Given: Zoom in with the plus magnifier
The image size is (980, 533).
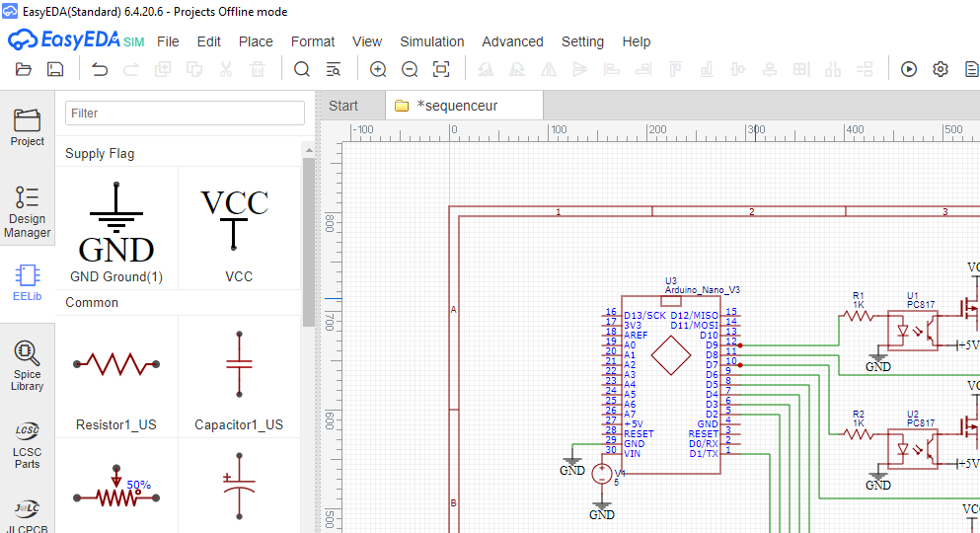Looking at the screenshot, I should 378,69.
